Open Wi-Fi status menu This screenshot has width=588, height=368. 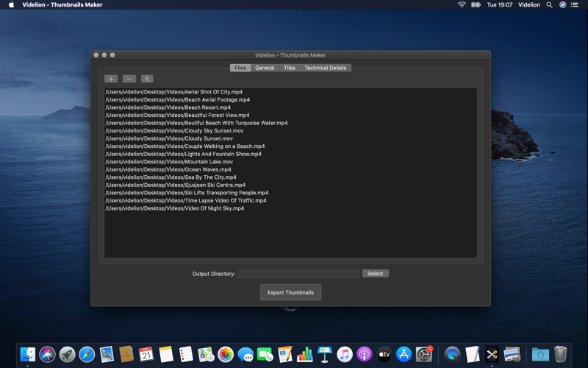(462, 5)
